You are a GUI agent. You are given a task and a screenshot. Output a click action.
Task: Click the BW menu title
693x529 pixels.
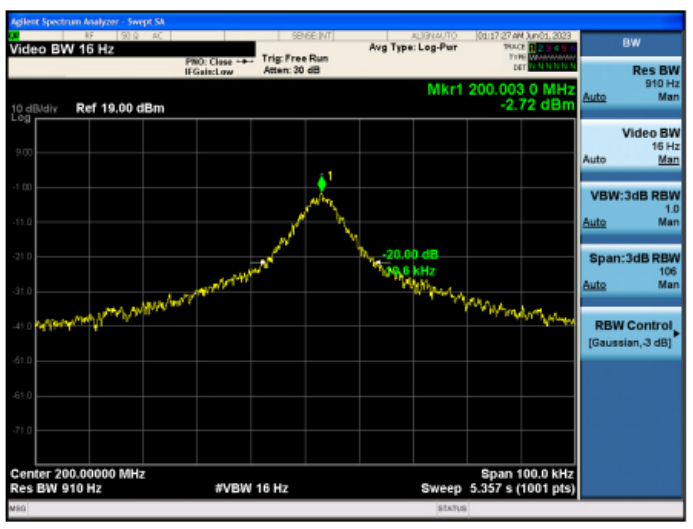(631, 43)
